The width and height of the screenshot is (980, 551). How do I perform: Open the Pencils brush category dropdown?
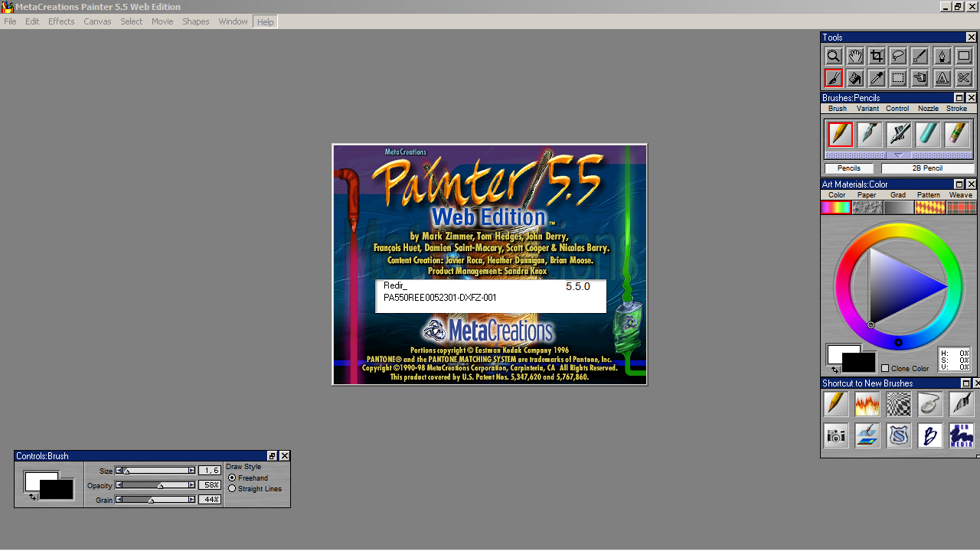coord(848,168)
